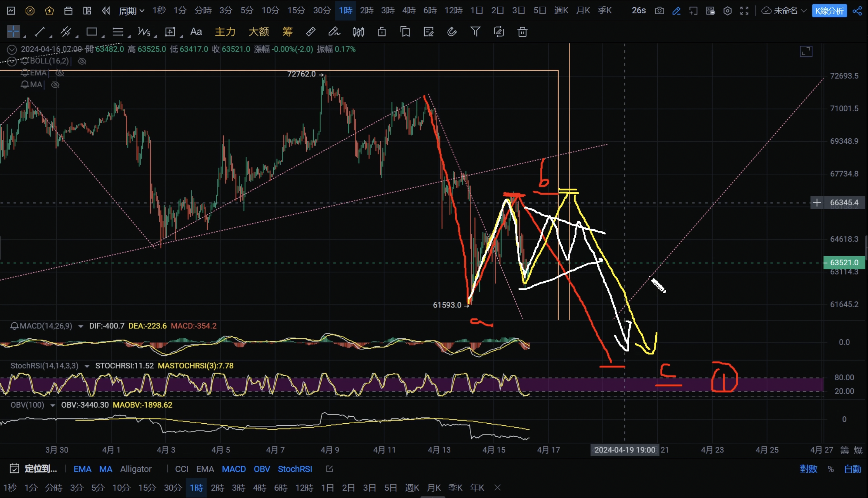This screenshot has height=498, width=868.
Task: Click the share icon at top-right
Action: [x=857, y=10]
